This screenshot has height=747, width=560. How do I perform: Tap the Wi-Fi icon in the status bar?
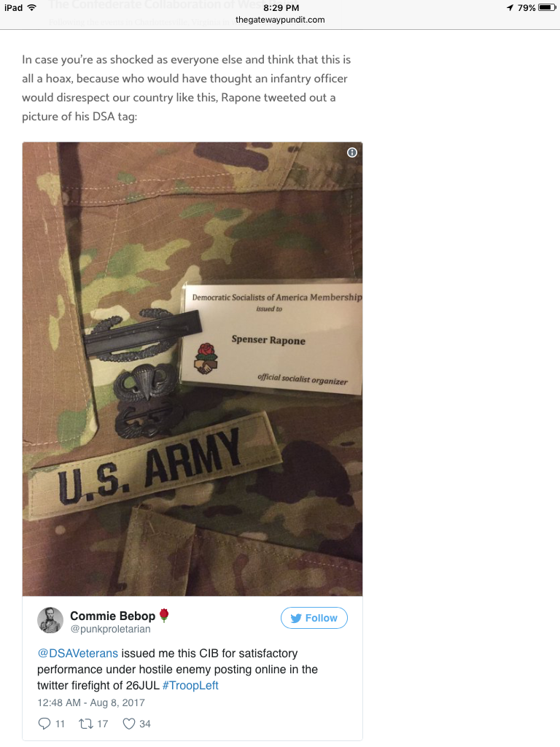coord(32,7)
